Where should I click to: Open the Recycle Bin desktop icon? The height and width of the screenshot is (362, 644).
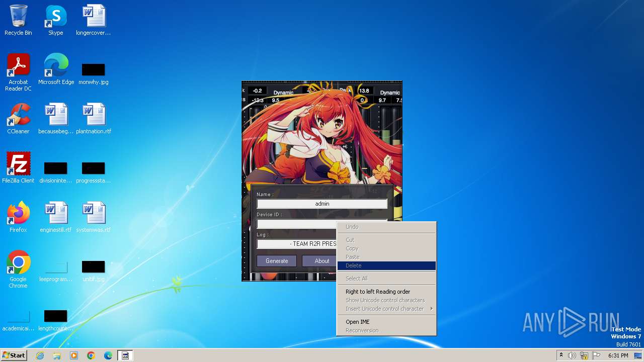(18, 21)
